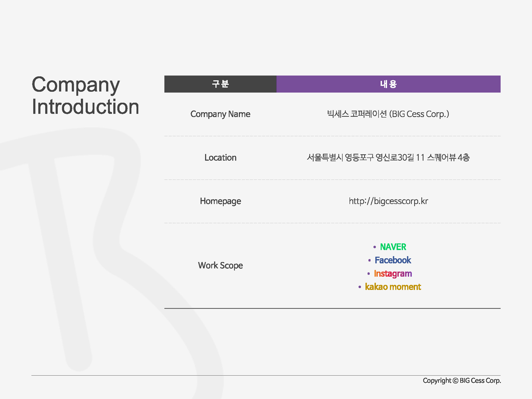This screenshot has height=399, width=532.
Task: Click the homepage URL http://bigcesscorp.kr
Action: (x=388, y=201)
